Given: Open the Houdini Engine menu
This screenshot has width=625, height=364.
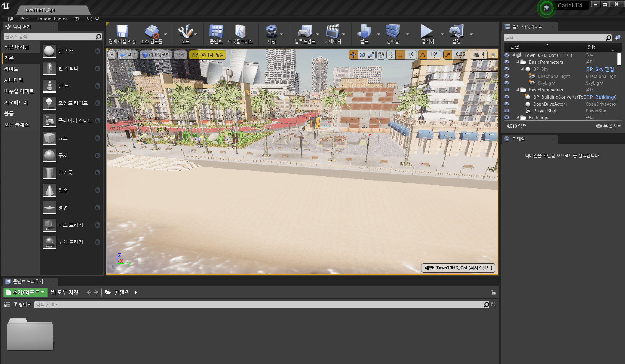Looking at the screenshot, I should tap(52, 19).
